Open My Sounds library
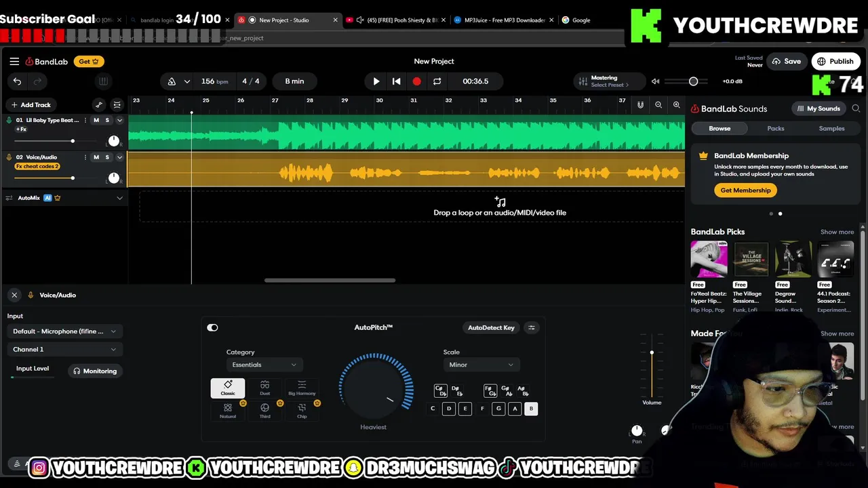The height and width of the screenshot is (488, 868). pyautogui.click(x=818, y=108)
